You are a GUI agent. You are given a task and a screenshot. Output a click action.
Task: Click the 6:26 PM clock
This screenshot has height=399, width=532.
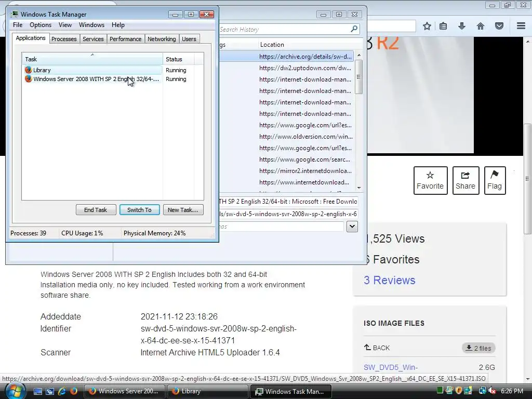(x=512, y=391)
